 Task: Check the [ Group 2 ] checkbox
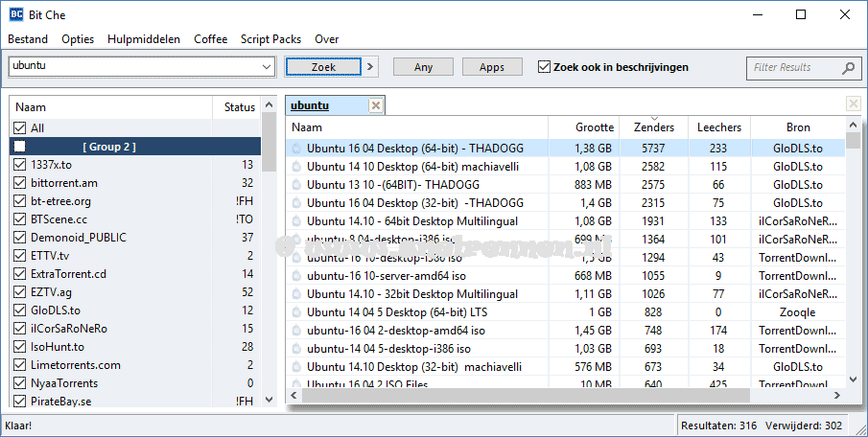pos(20,146)
